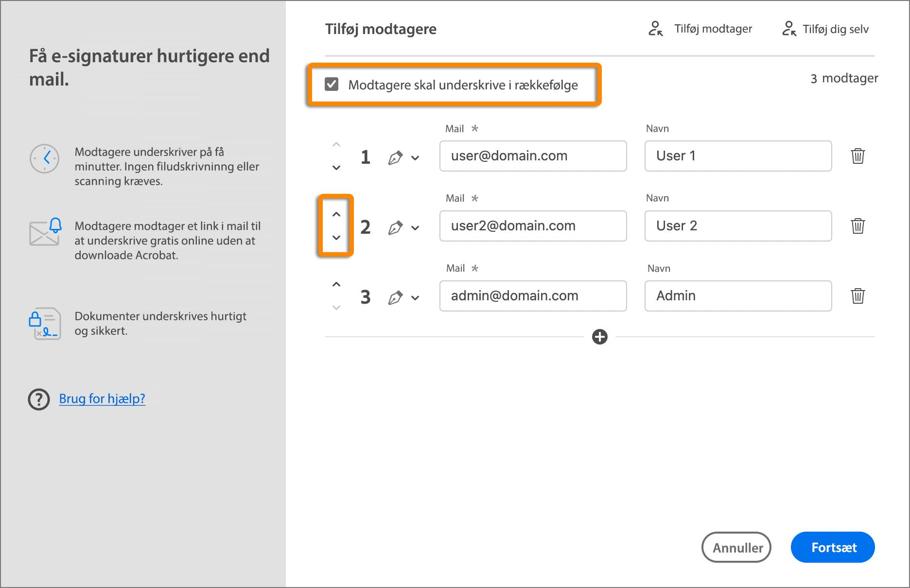The height and width of the screenshot is (588, 910).
Task: Click the question mark help icon
Action: tap(39, 399)
